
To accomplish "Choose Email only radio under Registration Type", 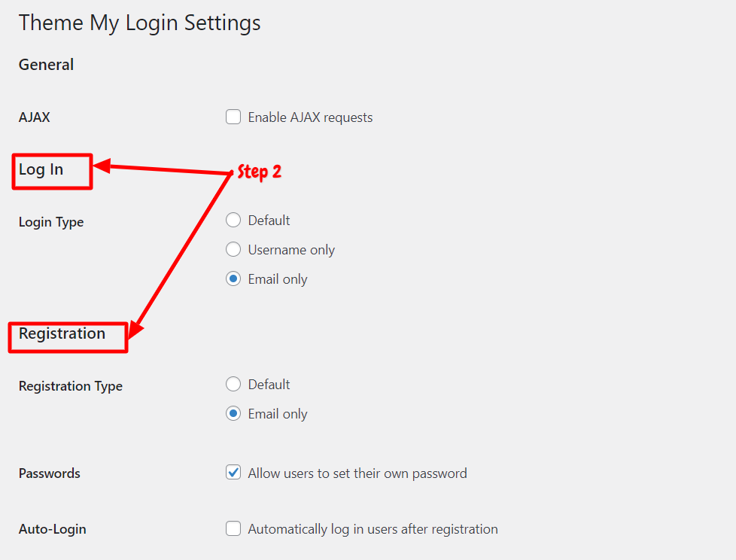I will (233, 413).
